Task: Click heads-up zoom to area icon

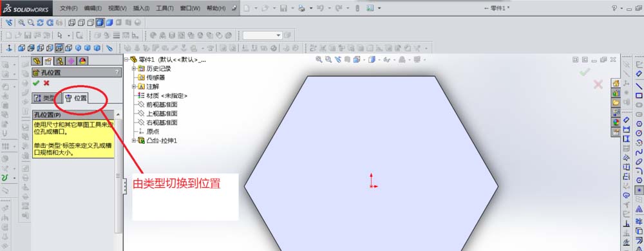Action: click(x=328, y=59)
